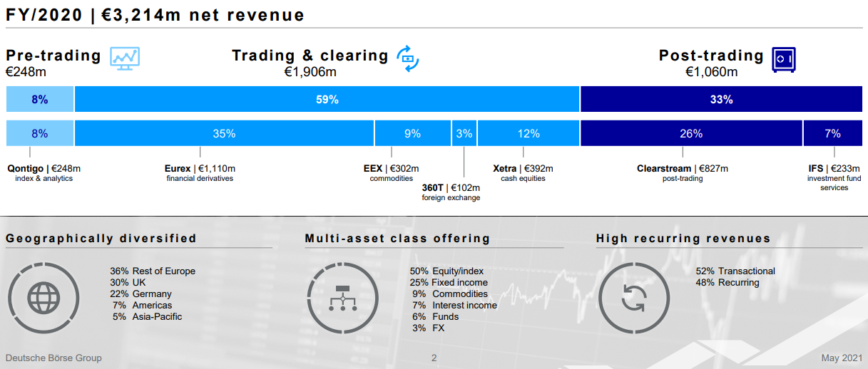Click the 'Xetra | €392m' label
Screen dimensions: 868x369
point(523,169)
